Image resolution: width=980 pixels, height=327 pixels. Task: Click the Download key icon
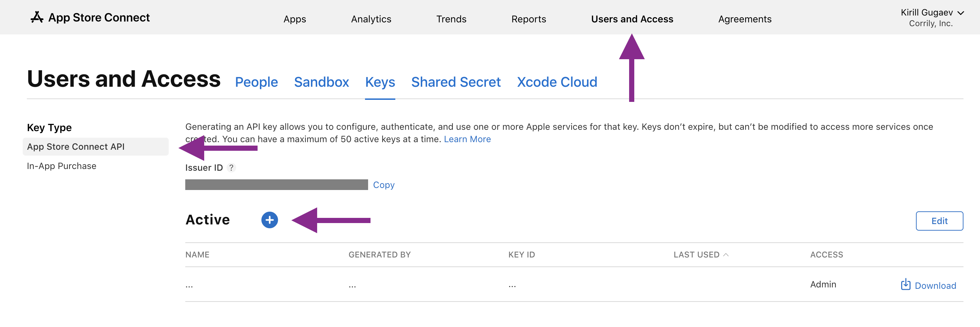[x=905, y=284]
